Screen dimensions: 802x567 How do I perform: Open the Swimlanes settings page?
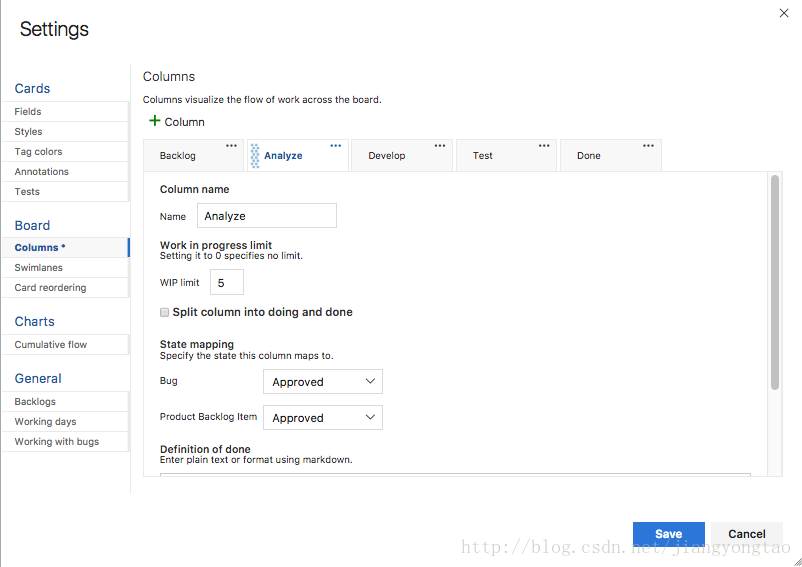[x=65, y=267]
